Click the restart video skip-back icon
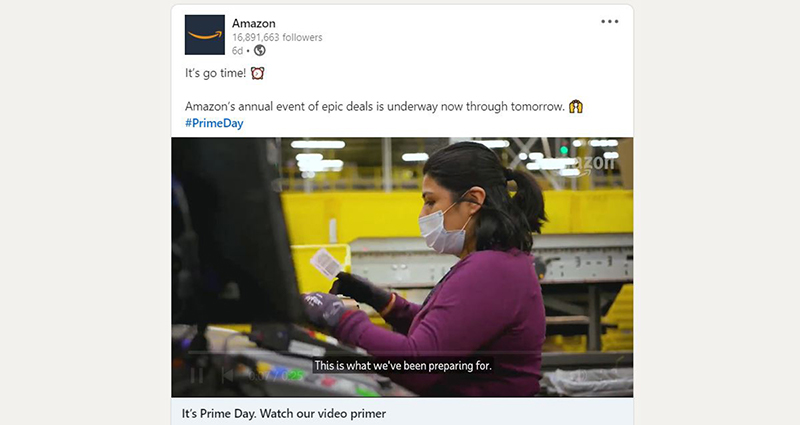This screenshot has height=425, width=800. tap(227, 376)
